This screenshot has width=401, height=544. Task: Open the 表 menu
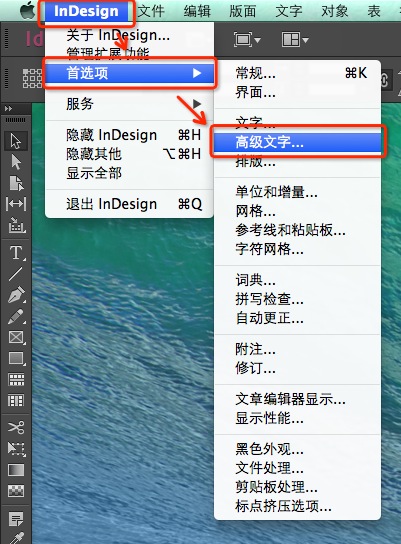pyautogui.click(x=374, y=11)
